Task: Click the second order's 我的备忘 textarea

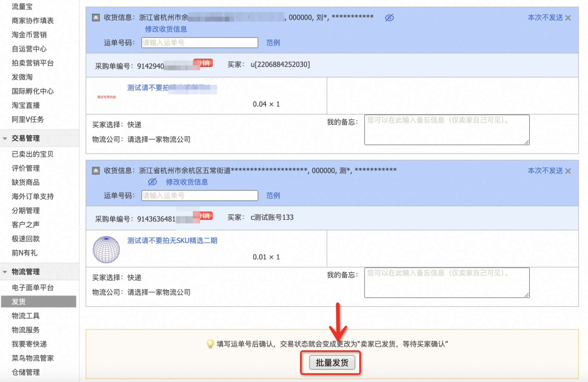Action: 447,282
